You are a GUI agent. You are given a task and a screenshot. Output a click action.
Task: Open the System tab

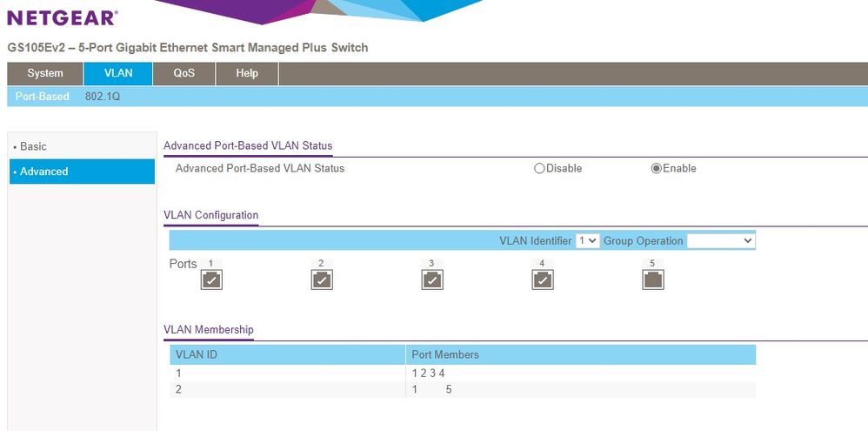pos(45,74)
